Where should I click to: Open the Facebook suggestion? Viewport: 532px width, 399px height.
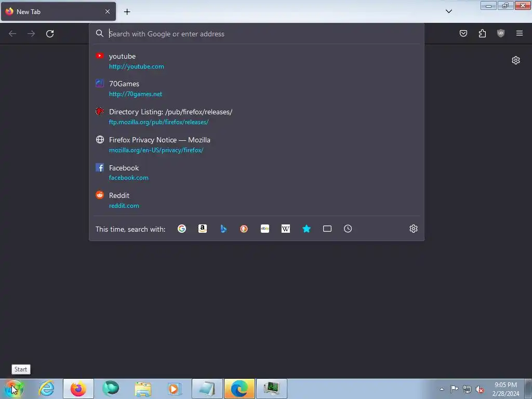point(257,172)
